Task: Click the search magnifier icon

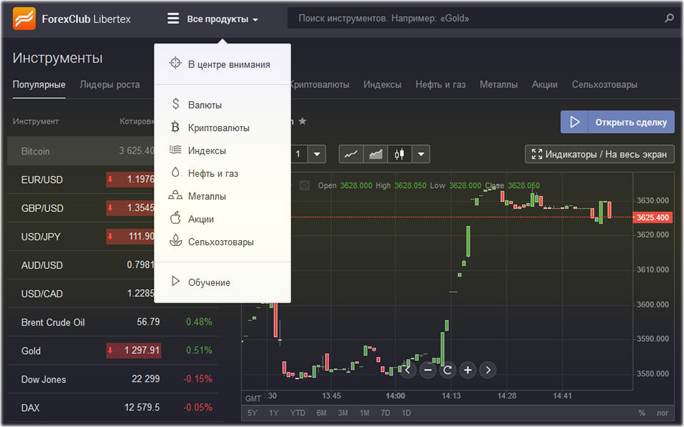Action: 669,18
